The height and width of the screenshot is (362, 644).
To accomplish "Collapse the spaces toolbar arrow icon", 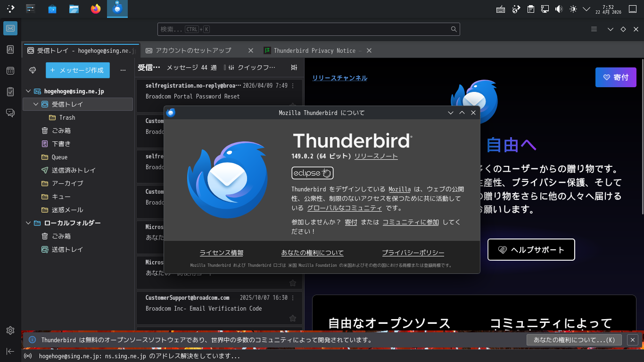I will (x=10, y=351).
